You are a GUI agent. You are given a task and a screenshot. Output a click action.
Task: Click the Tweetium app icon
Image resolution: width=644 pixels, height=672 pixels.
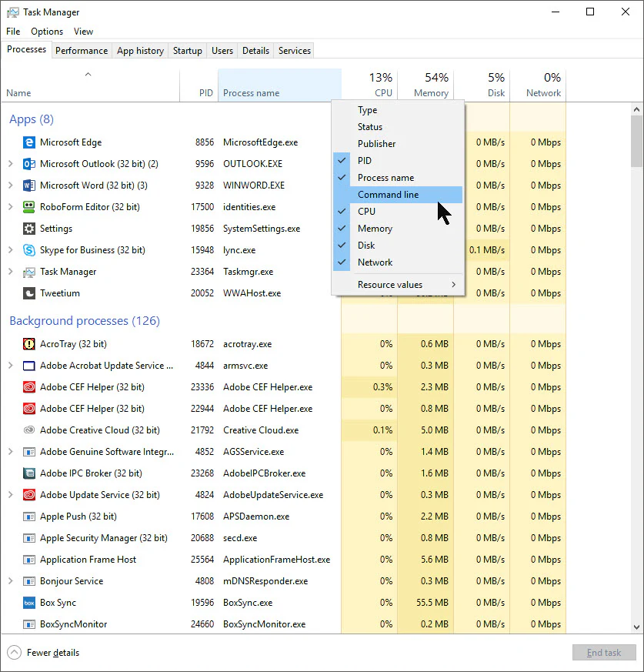point(28,293)
